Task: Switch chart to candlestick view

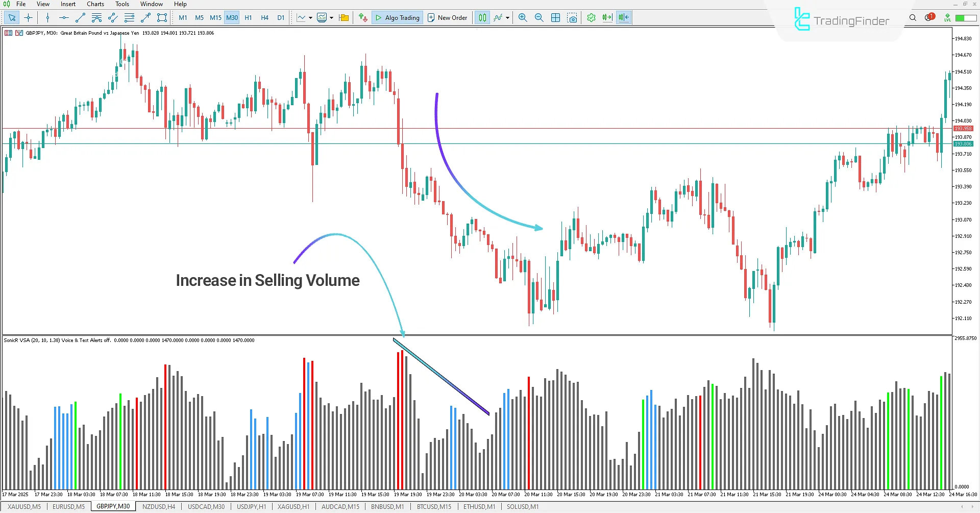Action: coord(482,17)
